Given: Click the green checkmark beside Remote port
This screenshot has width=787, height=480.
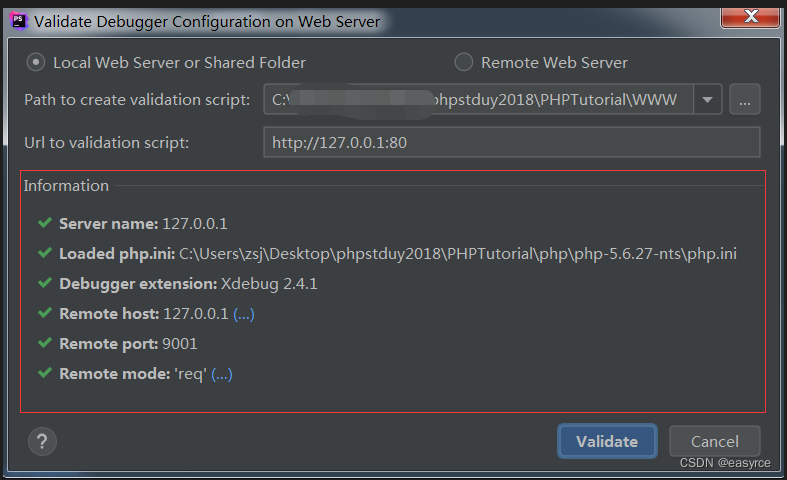Looking at the screenshot, I should 44,343.
